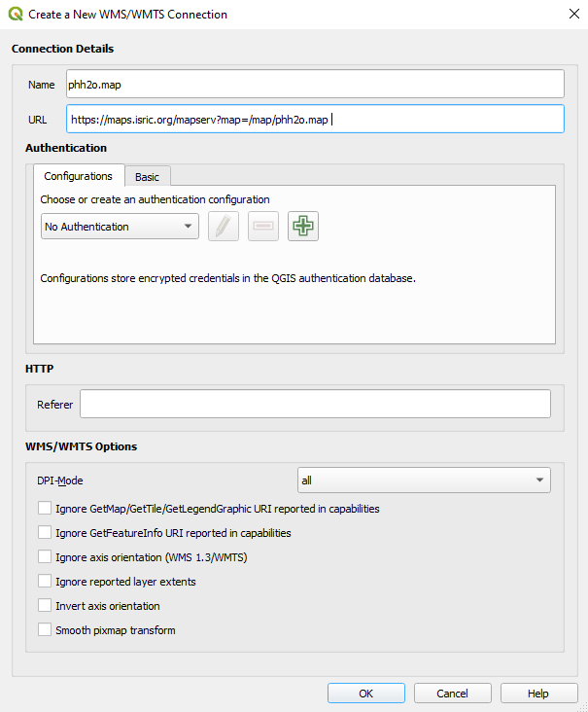Image resolution: width=588 pixels, height=712 pixels.
Task: Check Ignore GetFeatureInfo URI reported in capabilities
Action: (45, 532)
